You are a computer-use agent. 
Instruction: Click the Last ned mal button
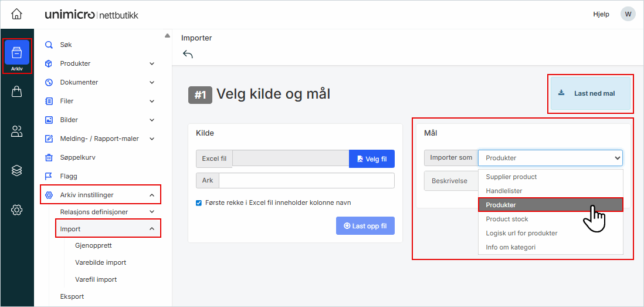point(590,93)
